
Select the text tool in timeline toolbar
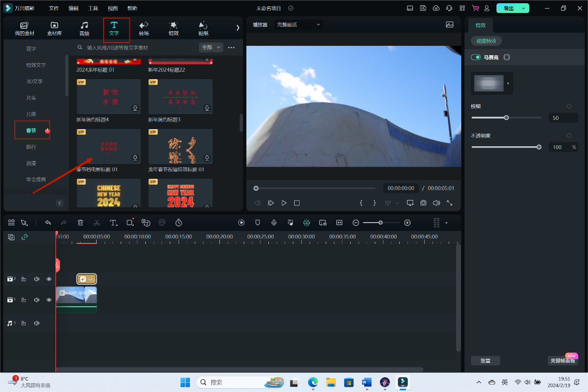point(113,223)
